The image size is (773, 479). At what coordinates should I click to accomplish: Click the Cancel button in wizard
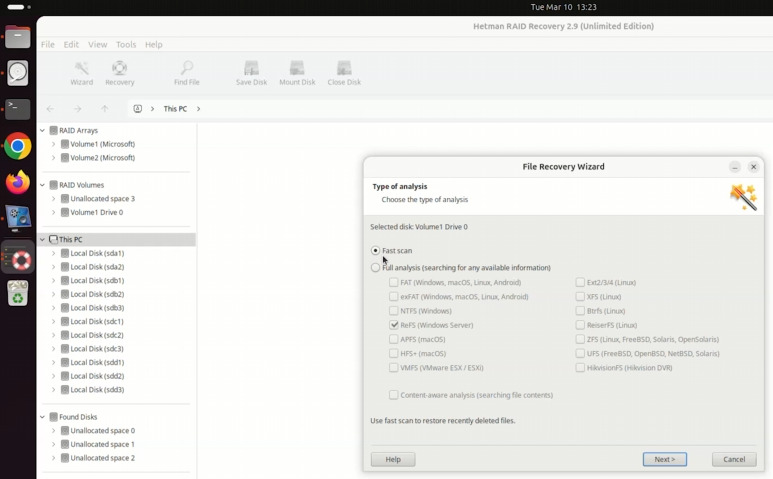pyautogui.click(x=734, y=459)
